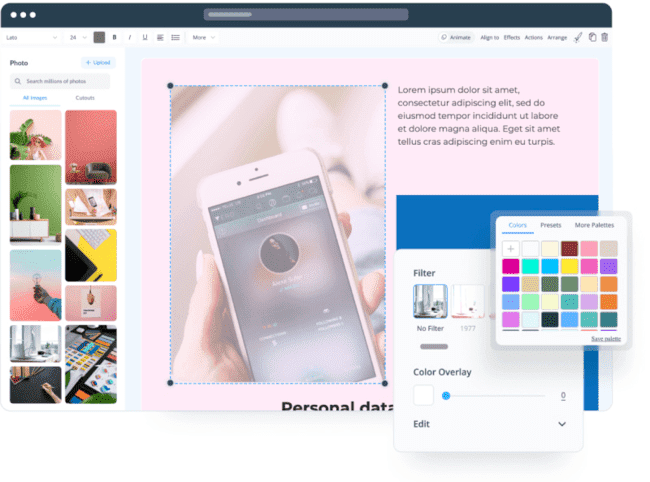The height and width of the screenshot is (482, 650).
Task: Click the duplicate copy icon
Action: (x=592, y=37)
